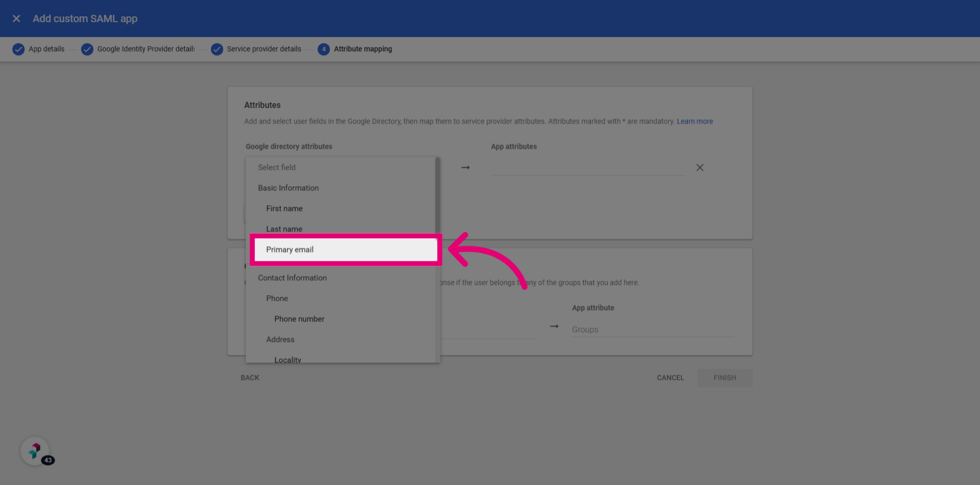Screen dimensions: 980x485
Task: Click the Basic Information group header
Action: coord(288,188)
